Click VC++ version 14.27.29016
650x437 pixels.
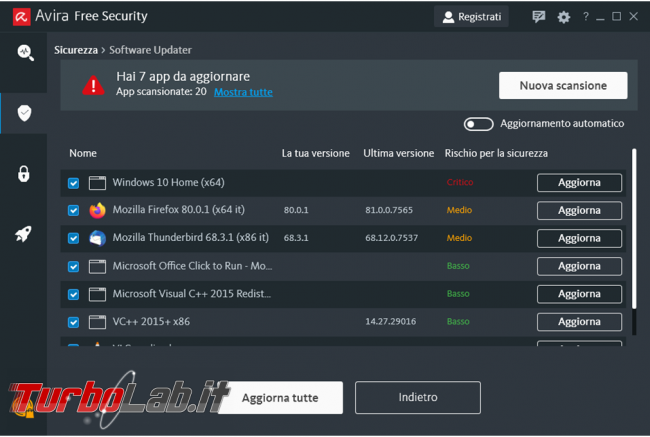(390, 322)
